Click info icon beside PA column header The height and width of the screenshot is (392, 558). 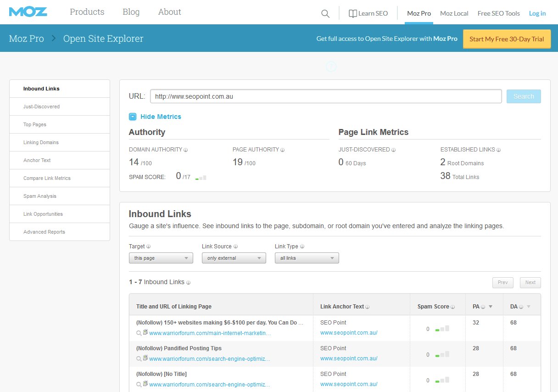(x=483, y=307)
